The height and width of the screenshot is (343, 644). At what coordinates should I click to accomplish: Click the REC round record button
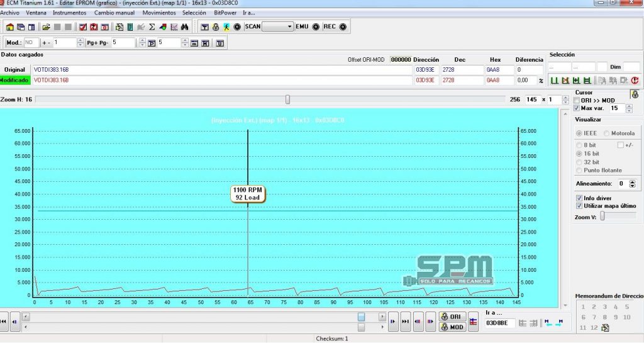(343, 26)
